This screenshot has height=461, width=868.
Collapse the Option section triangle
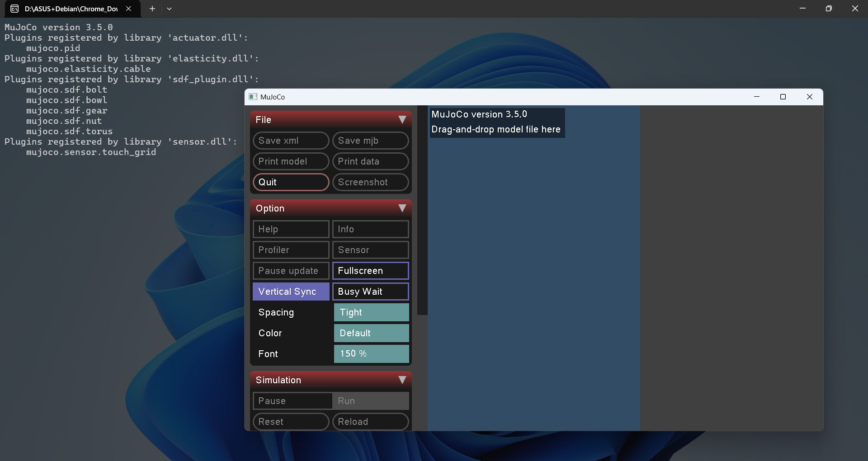coord(402,208)
